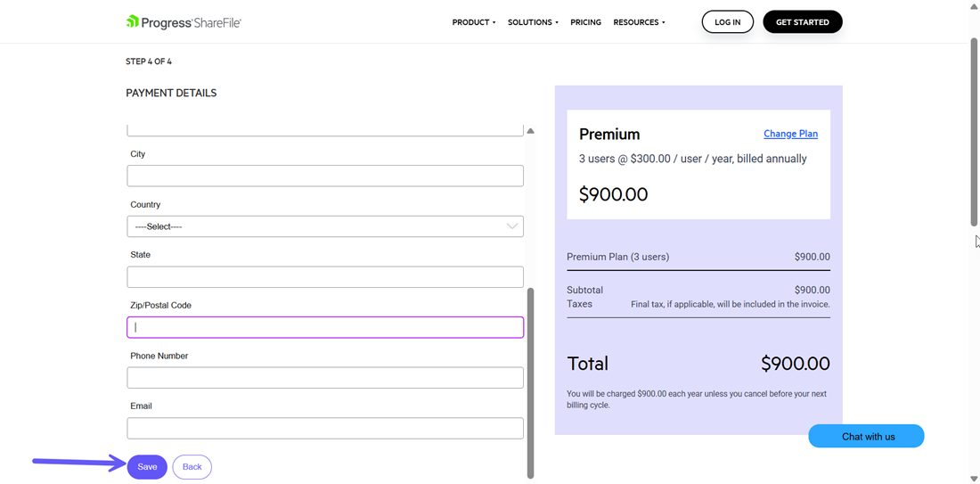
Task: Open the Resources dropdown menu
Action: pos(639,22)
